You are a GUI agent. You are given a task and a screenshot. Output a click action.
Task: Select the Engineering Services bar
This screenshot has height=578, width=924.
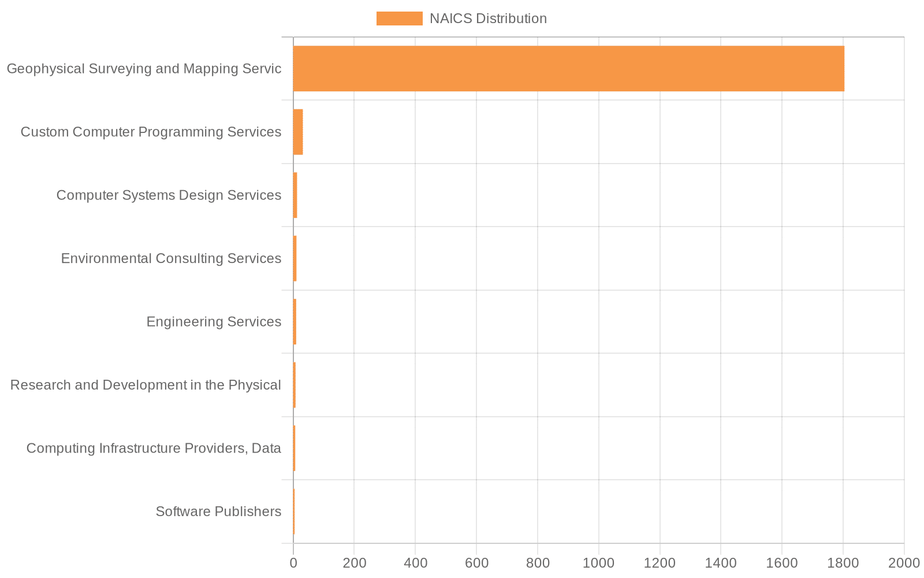pyautogui.click(x=295, y=321)
